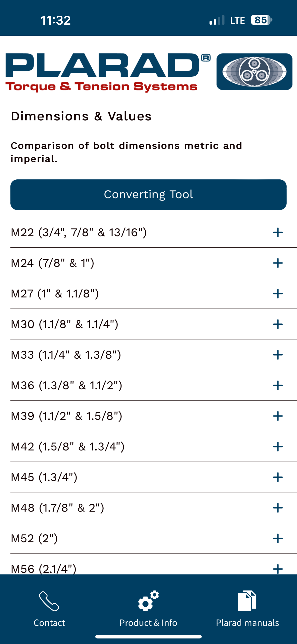The height and width of the screenshot is (644, 297).
Task: Tap plus icon for M39
Action: click(278, 416)
